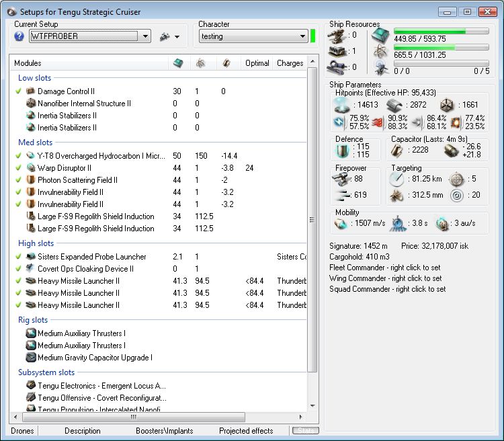Click Tengu Electronics subsystem icon

30,385
